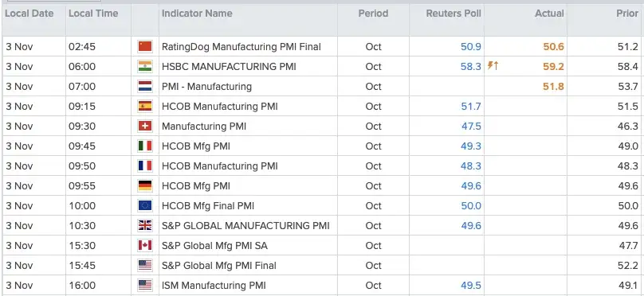Open PMI - Manufacturing indicator row
The height and width of the screenshot is (296, 644).
point(206,87)
